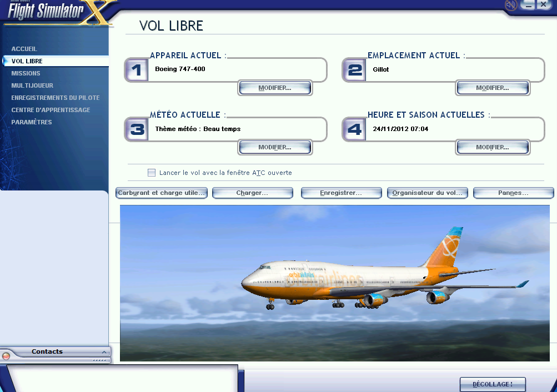The height and width of the screenshot is (392, 557).
Task: Click the date 24/11/2012 07:04
Action: [x=401, y=129]
